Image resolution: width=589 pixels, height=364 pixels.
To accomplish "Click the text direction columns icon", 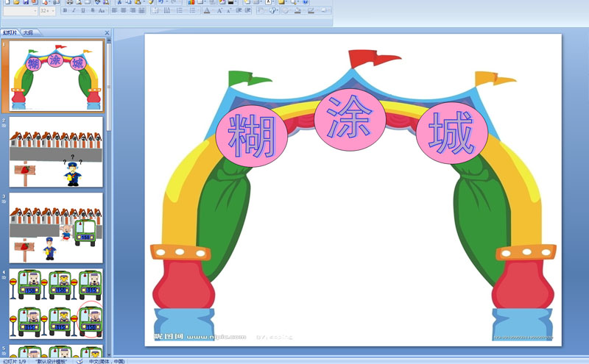I will [x=167, y=10].
